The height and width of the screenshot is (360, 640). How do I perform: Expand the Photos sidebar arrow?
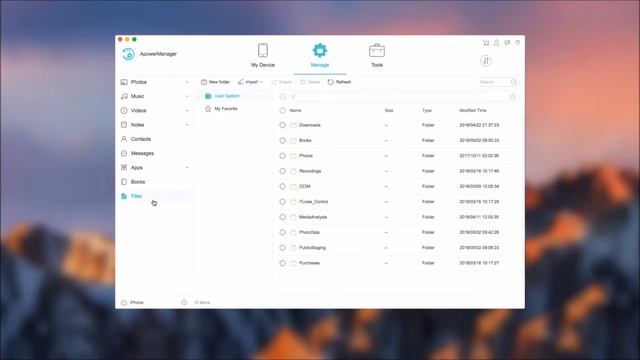pyautogui.click(x=187, y=82)
